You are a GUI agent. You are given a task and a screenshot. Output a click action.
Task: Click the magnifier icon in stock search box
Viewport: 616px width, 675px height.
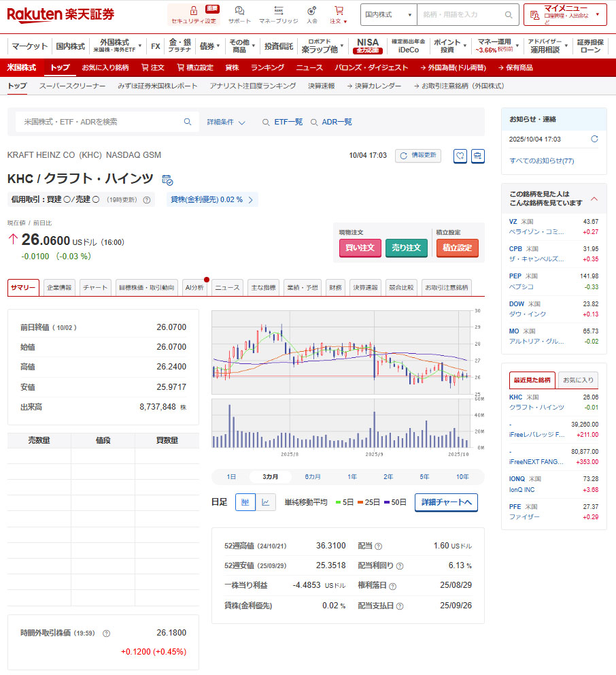(188, 122)
